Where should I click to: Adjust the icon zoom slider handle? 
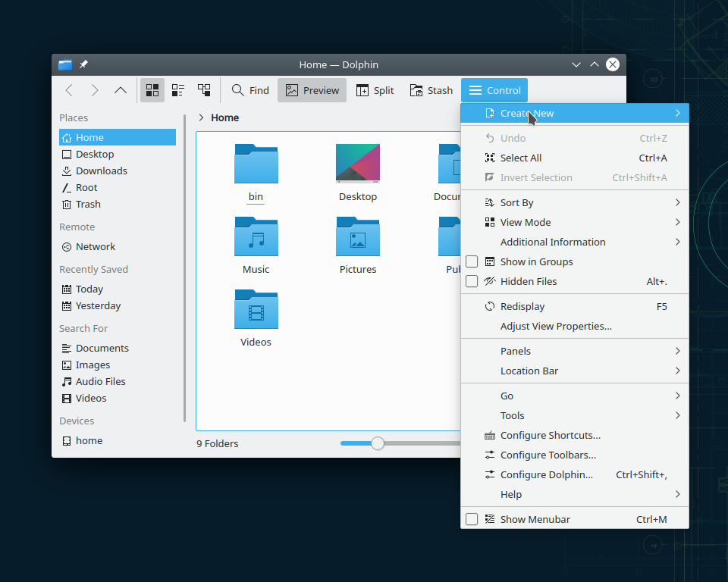pos(378,443)
